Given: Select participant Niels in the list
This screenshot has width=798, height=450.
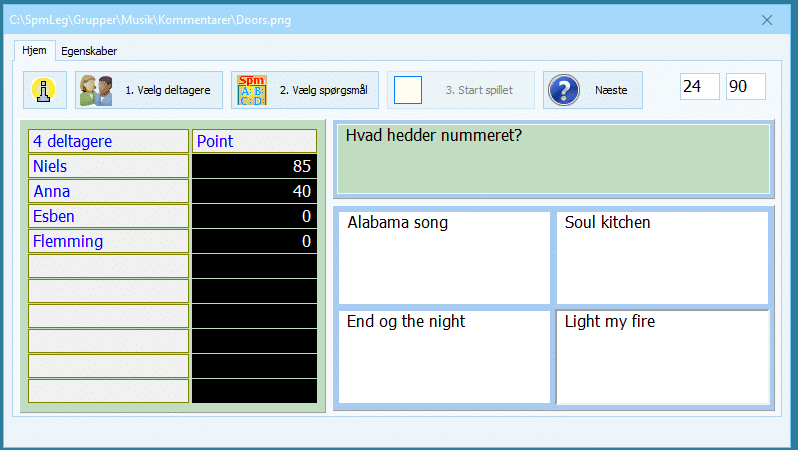Looking at the screenshot, I should pyautogui.click(x=108, y=166).
